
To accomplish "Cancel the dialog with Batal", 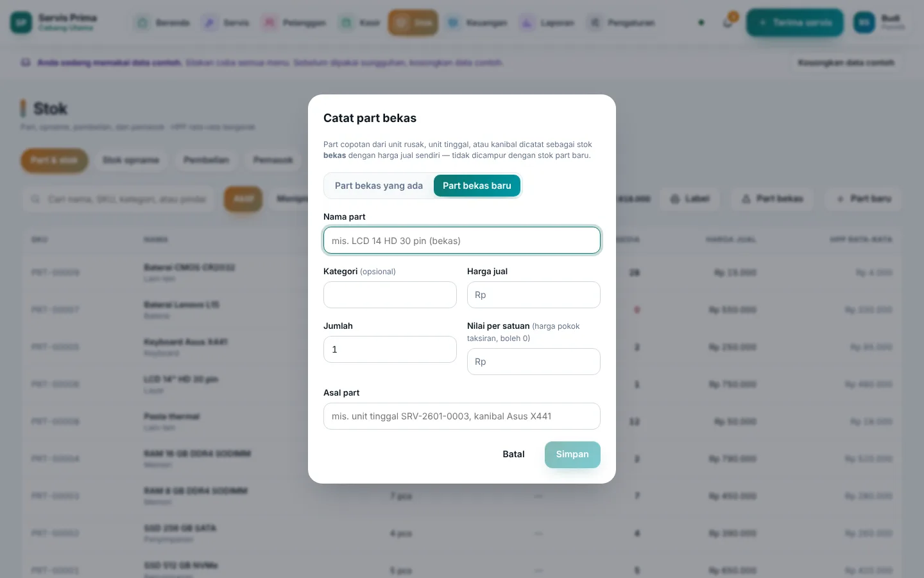I will pyautogui.click(x=513, y=454).
